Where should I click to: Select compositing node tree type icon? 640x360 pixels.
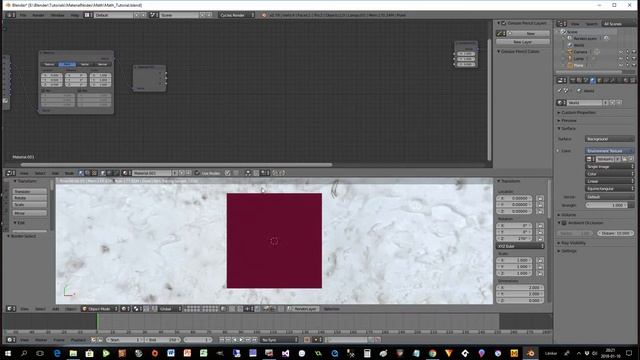click(88, 173)
